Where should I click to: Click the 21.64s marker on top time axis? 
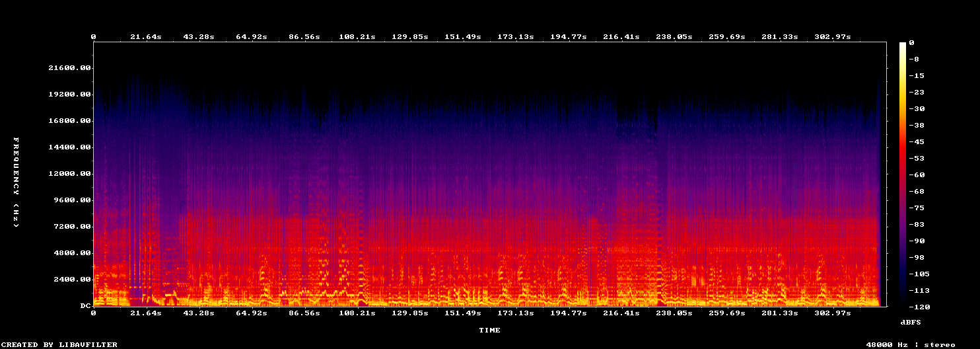tap(145, 36)
